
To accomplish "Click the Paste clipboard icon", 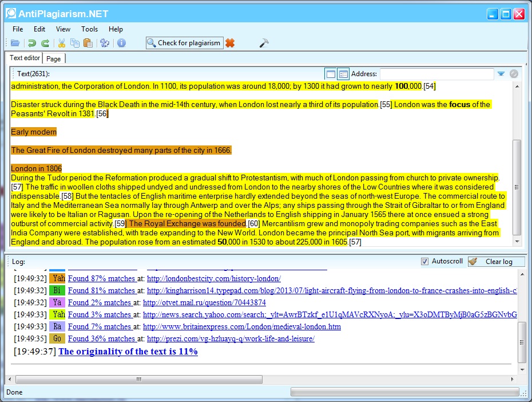I will point(88,43).
